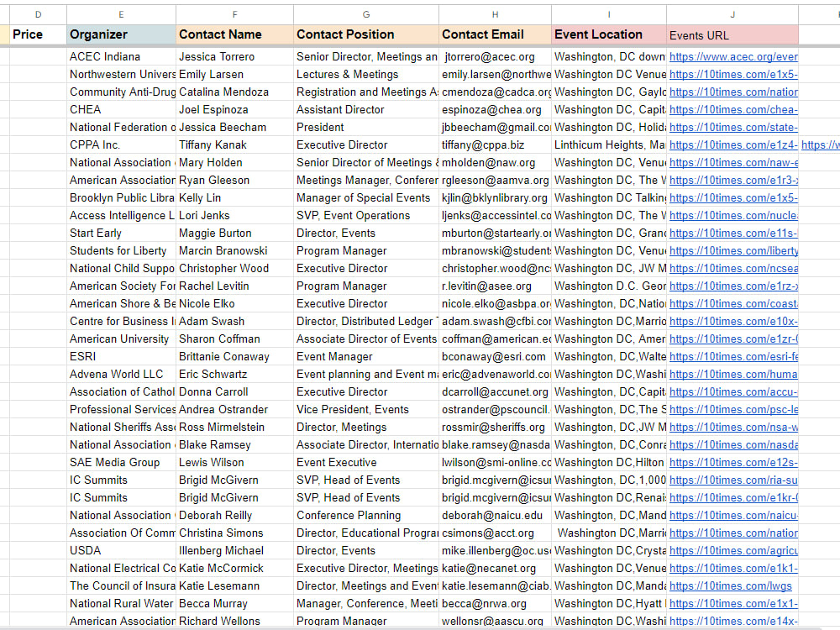840x630 pixels.
Task: Select the Marcin Branowski contact cell
Action: click(x=234, y=250)
